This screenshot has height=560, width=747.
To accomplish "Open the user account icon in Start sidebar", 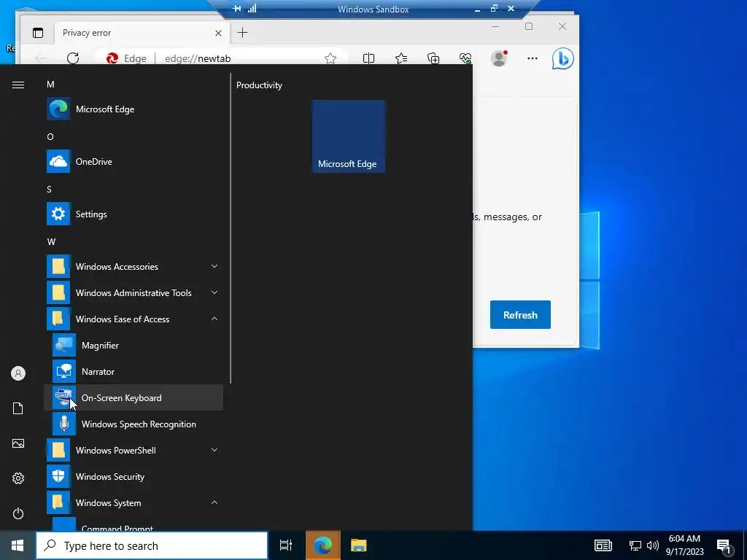I will click(18, 373).
